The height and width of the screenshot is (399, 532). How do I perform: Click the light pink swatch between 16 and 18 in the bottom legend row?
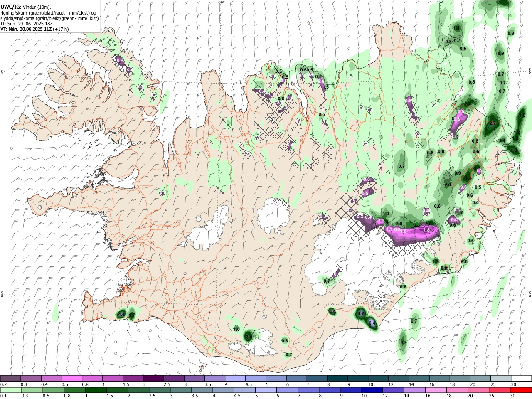coord(436,390)
